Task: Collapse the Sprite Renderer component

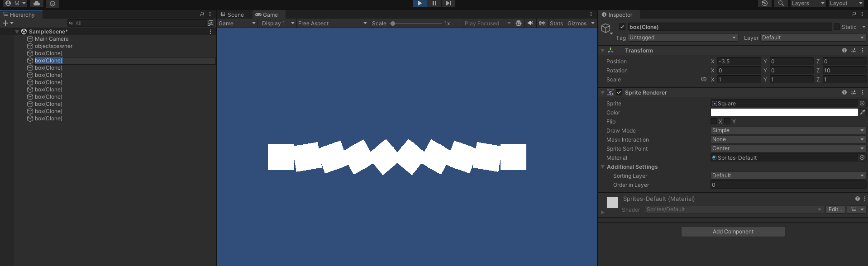Action: pyautogui.click(x=602, y=93)
